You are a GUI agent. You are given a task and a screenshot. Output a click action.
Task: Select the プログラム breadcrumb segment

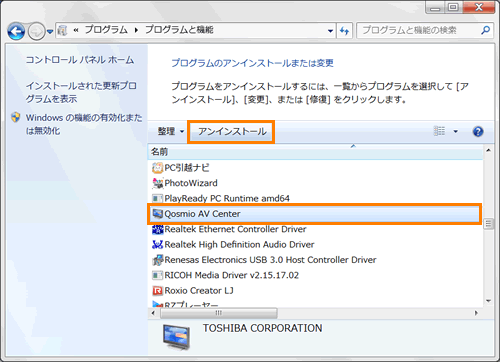[x=106, y=30]
